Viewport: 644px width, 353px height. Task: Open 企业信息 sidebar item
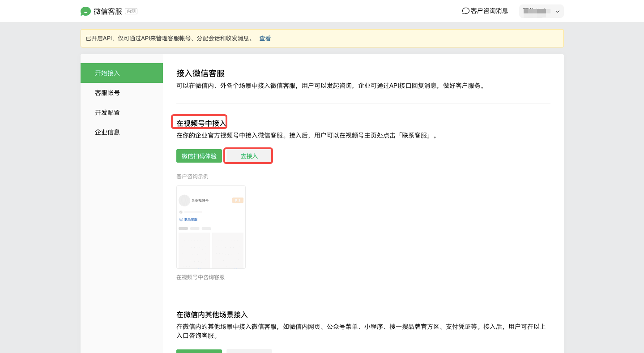click(x=122, y=132)
